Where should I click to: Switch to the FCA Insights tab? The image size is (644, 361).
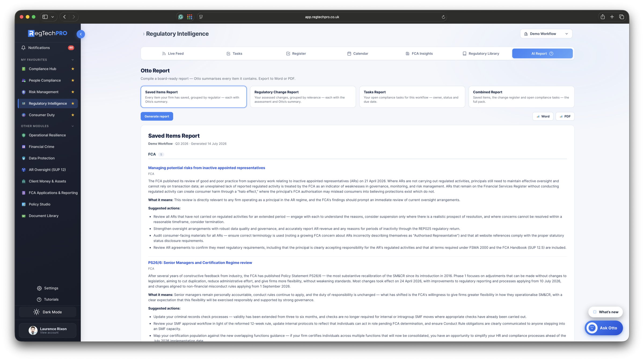(x=419, y=53)
